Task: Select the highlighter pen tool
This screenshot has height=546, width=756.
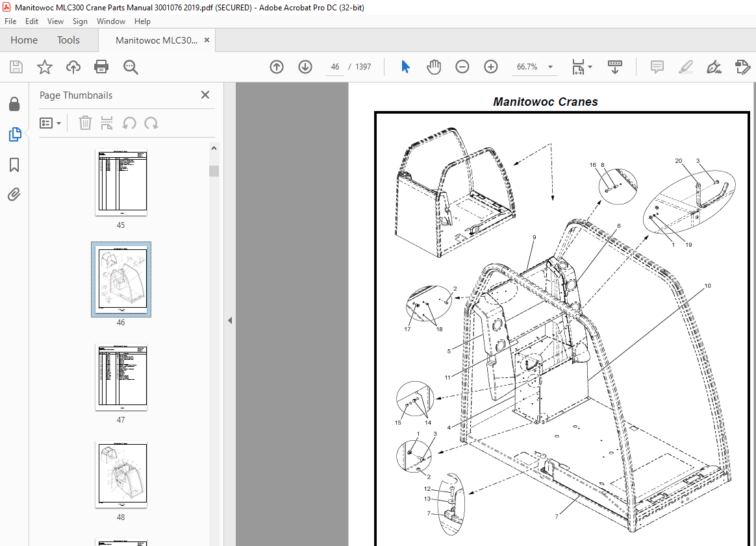Action: 685,66
